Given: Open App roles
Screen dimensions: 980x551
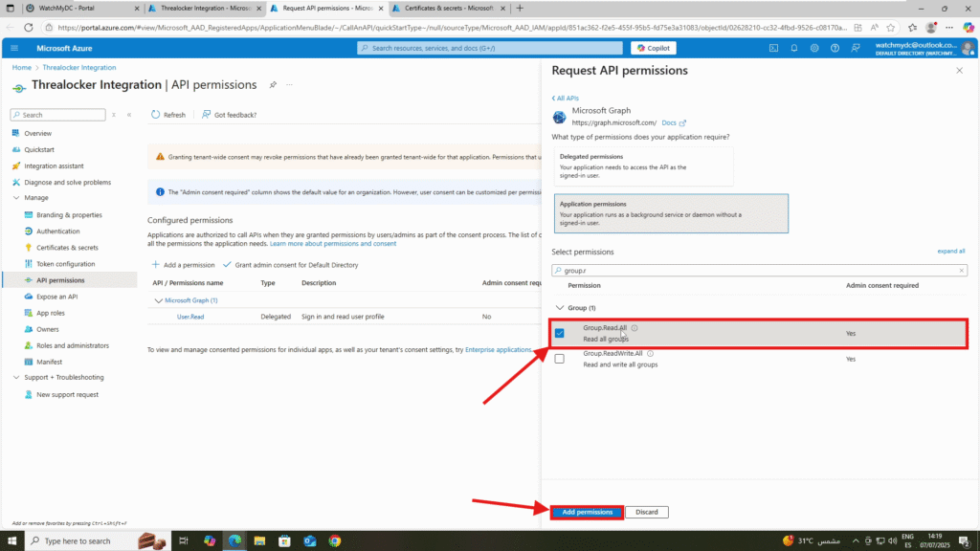Looking at the screenshot, I should coord(50,313).
